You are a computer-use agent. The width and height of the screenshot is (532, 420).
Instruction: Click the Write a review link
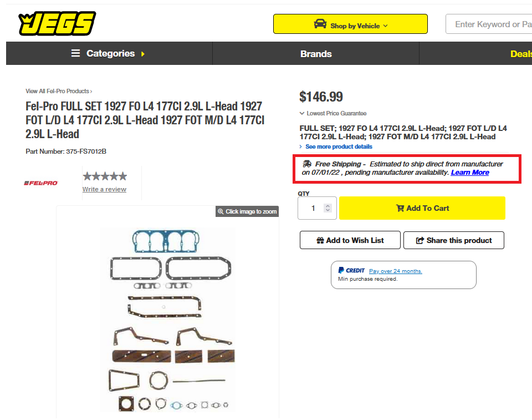[104, 189]
